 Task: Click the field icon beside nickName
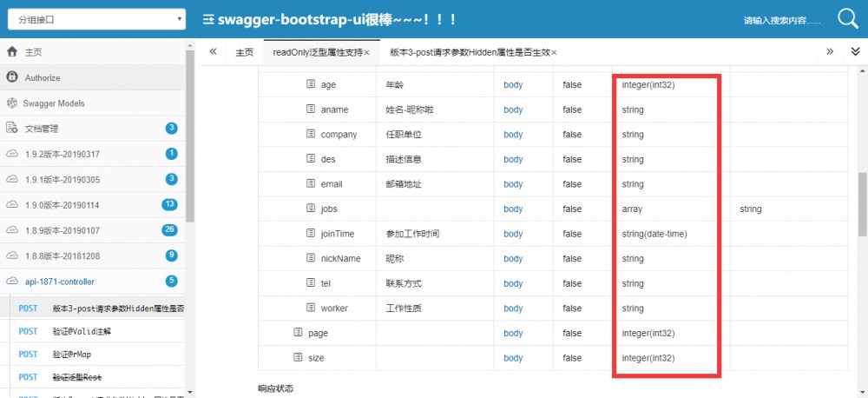coord(311,258)
